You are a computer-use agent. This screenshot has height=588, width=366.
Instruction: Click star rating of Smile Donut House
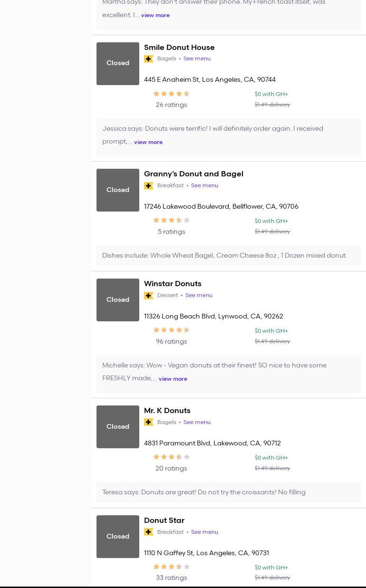(x=171, y=94)
